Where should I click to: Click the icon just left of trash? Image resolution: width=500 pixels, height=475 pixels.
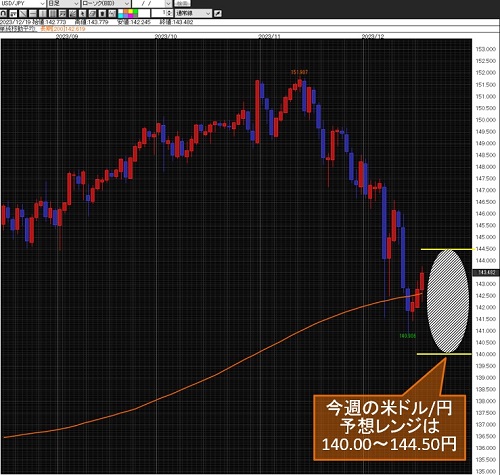point(92,13)
